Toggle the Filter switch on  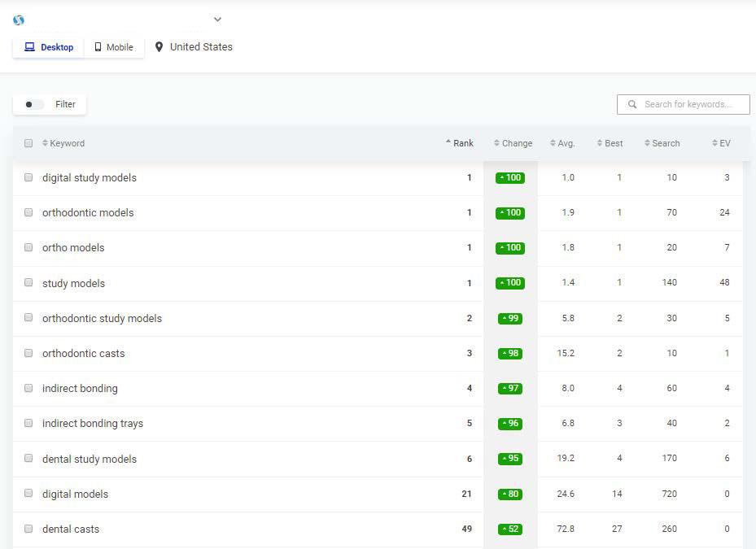click(x=34, y=104)
